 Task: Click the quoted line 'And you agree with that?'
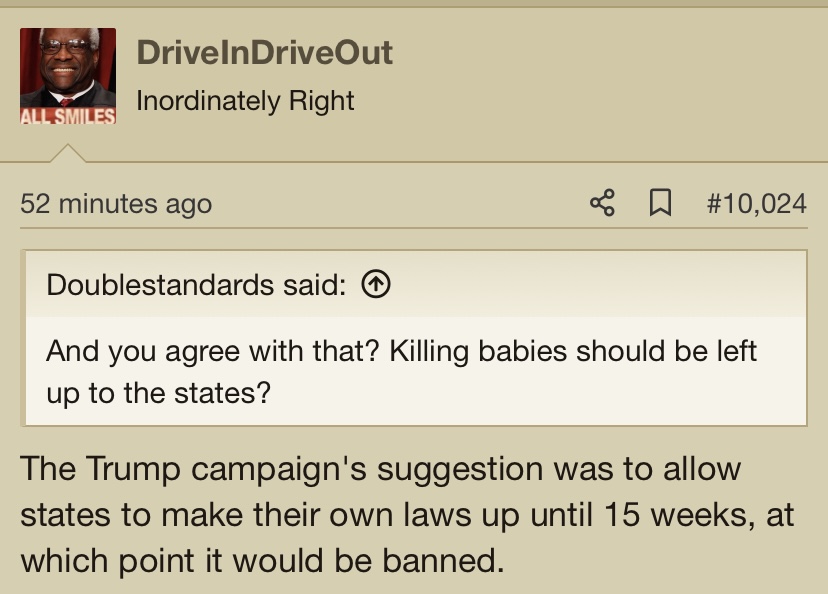213,351
